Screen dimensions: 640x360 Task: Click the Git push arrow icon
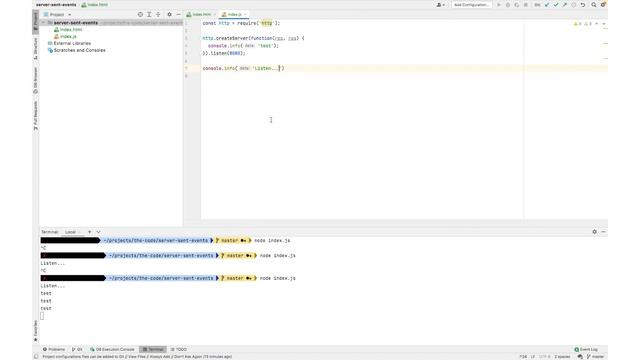pos(565,5)
